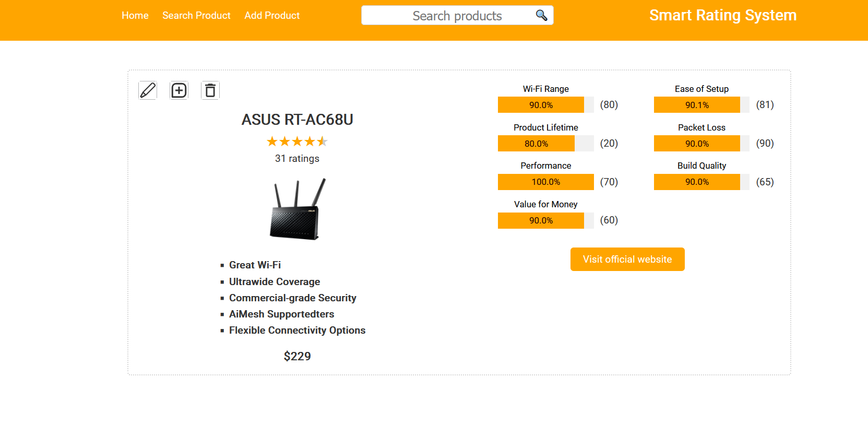The image size is (868, 424).
Task: Open the Home nav link
Action: [x=135, y=16]
